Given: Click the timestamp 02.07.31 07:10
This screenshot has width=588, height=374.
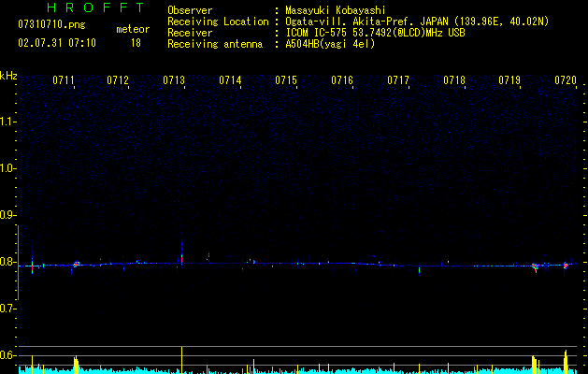Looking at the screenshot, I should [x=57, y=43].
